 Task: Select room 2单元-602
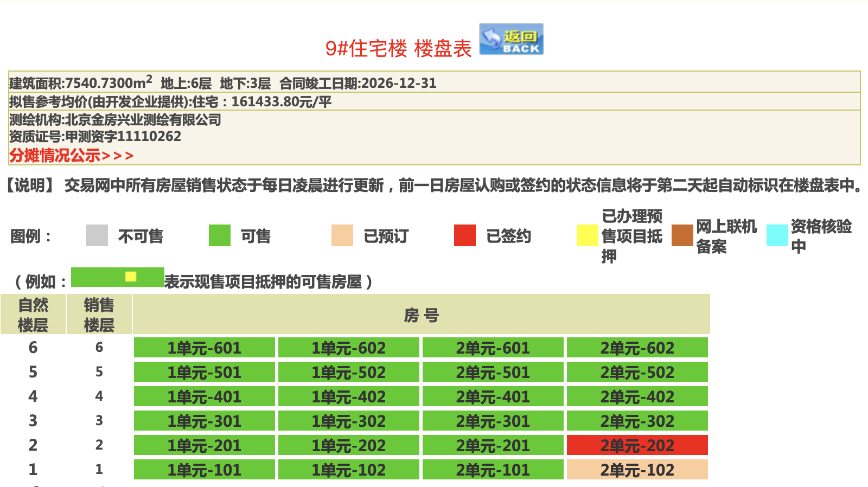coord(637,348)
